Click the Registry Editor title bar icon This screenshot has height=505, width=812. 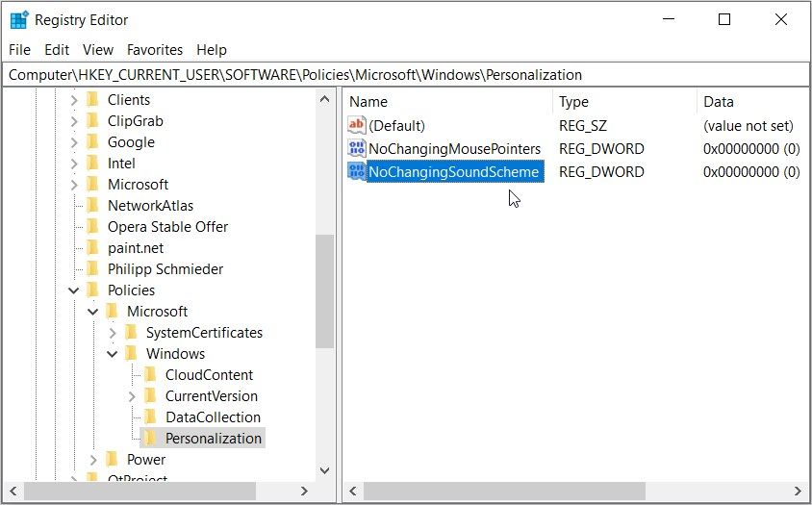point(19,20)
